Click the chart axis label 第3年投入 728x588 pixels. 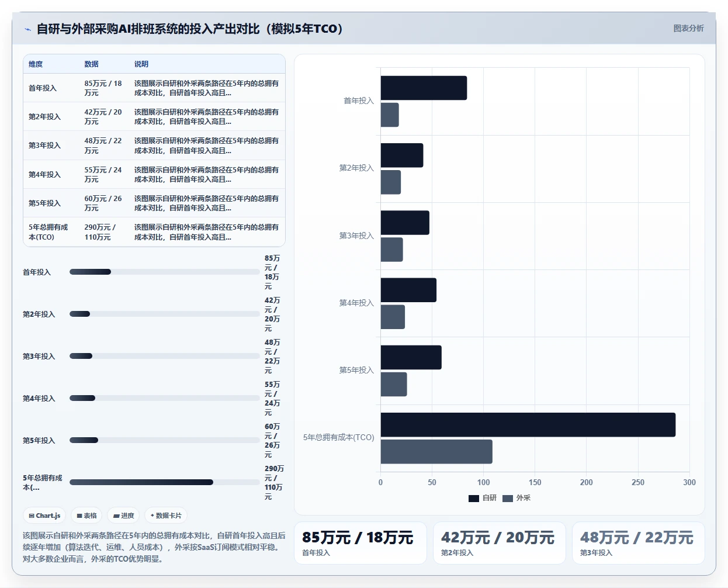point(356,236)
